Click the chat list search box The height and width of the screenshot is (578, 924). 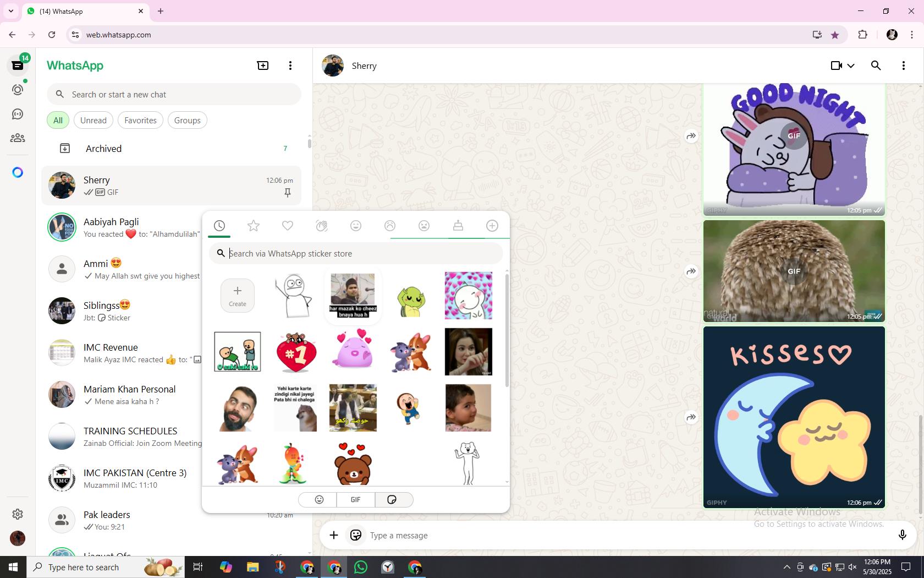coord(174,94)
